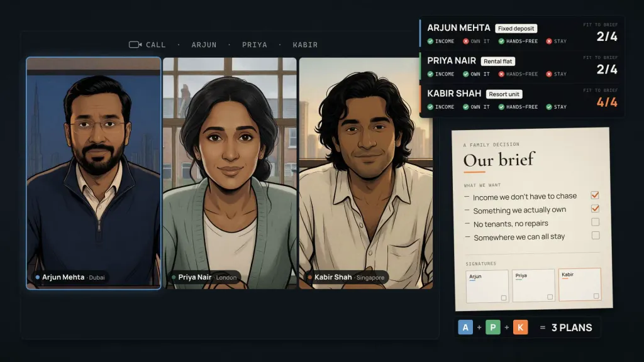Click Priya Nair's green OWN IT check icon
This screenshot has width=644, height=362.
point(466,74)
